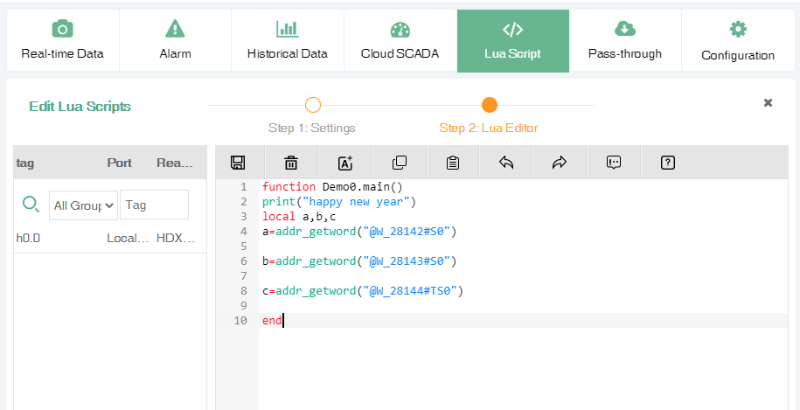Expand the All Groups dropdown

83,205
